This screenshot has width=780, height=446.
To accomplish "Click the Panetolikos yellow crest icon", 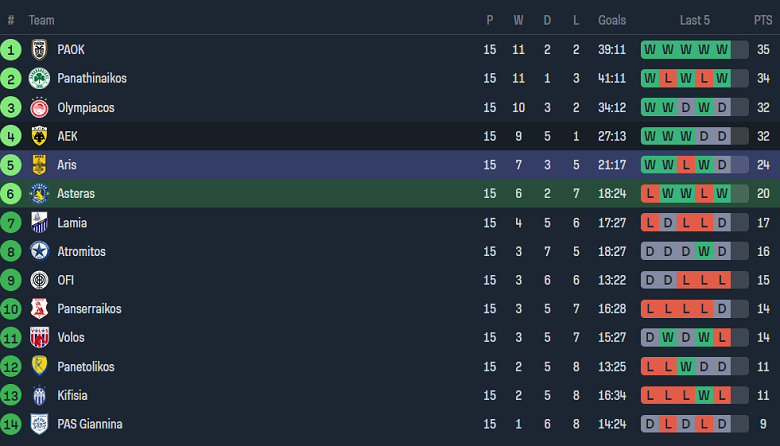I will coord(40,367).
